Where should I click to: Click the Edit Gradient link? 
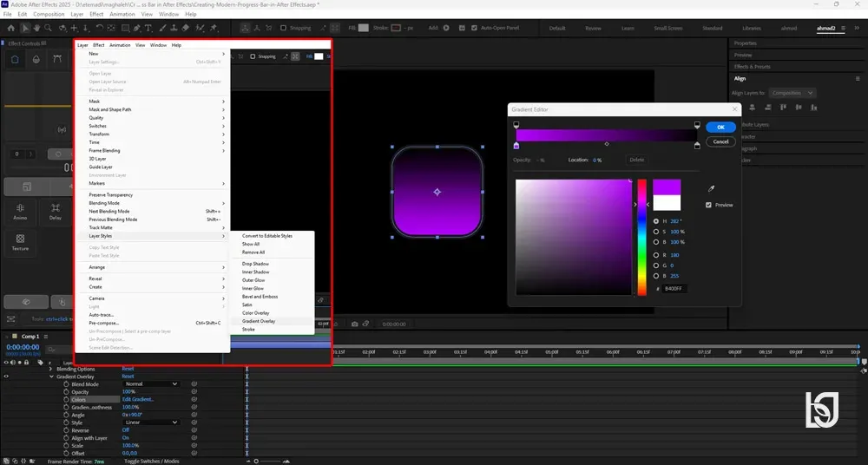[138, 399]
